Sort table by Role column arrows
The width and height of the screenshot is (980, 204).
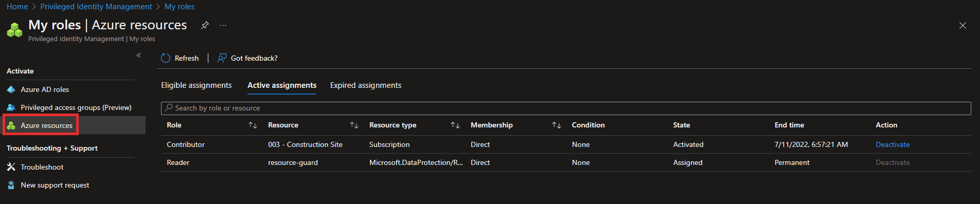pyautogui.click(x=253, y=125)
